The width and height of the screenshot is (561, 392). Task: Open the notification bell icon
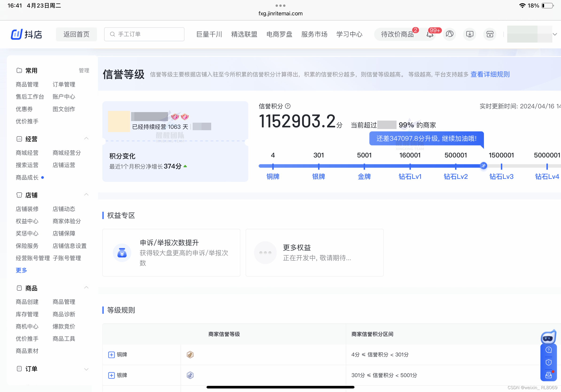(430, 34)
